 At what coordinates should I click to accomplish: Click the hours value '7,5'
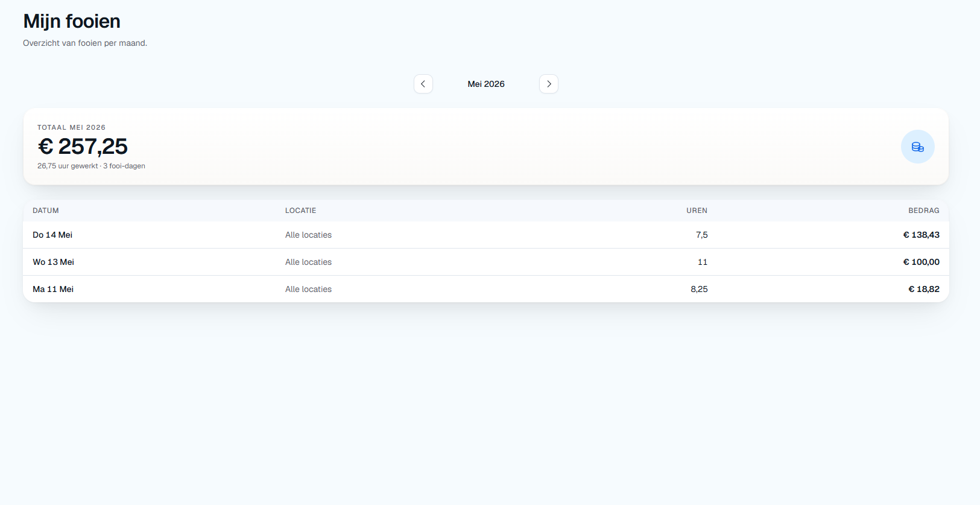[x=701, y=235]
